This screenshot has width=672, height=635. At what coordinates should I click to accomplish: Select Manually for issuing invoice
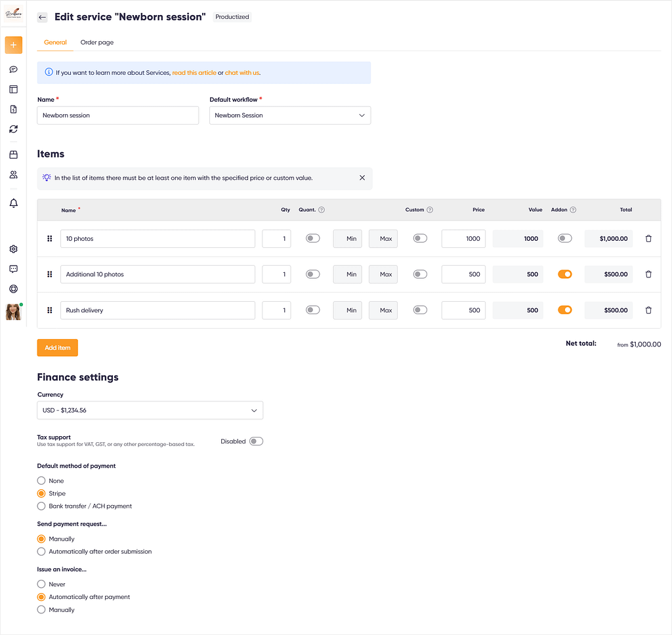41,609
